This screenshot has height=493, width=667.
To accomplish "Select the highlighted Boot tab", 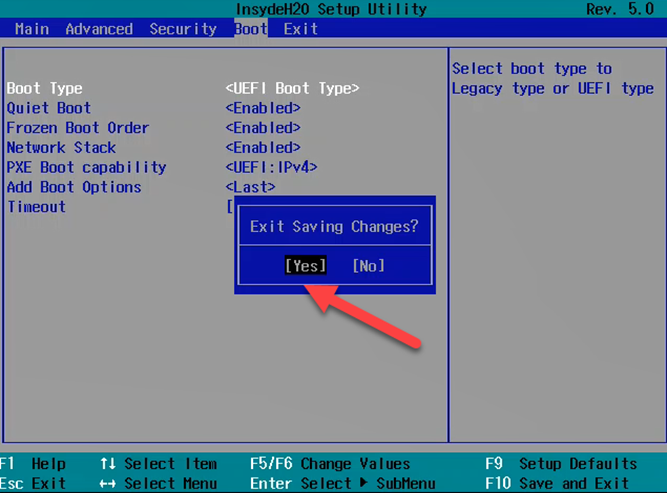I will (x=250, y=29).
